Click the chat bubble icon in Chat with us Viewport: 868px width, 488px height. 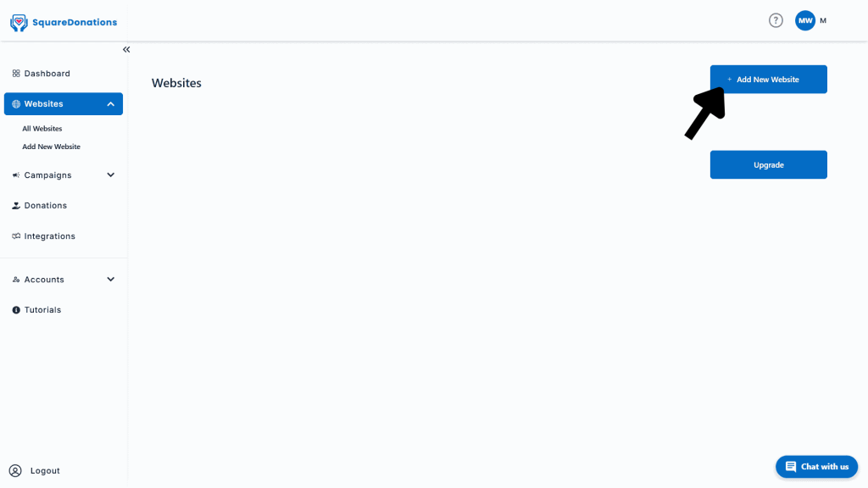791,467
